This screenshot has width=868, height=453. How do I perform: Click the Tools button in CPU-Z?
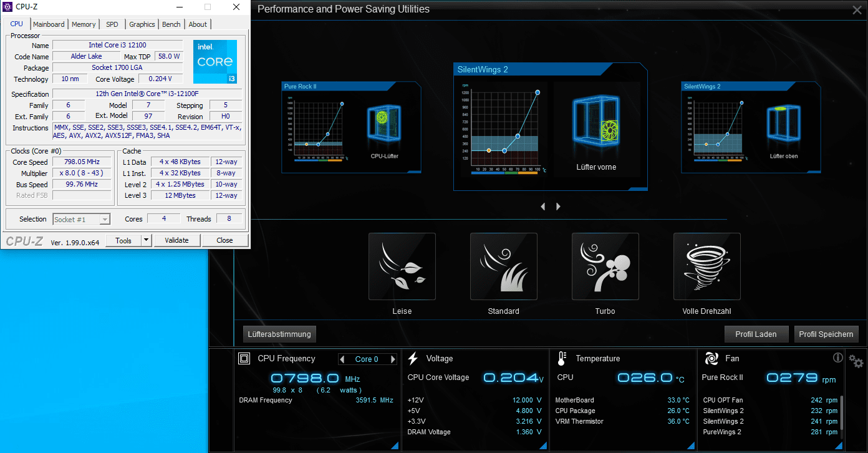coord(123,240)
